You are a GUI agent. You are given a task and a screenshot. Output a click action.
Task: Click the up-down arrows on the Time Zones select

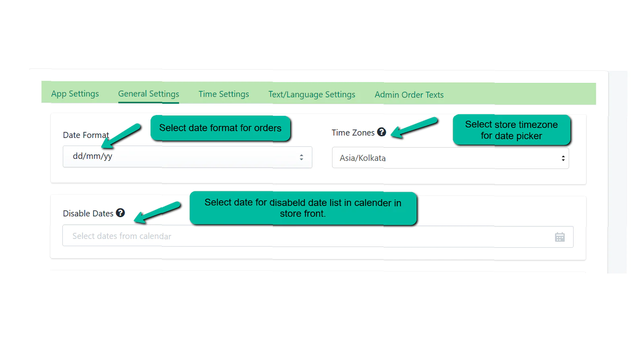(563, 158)
